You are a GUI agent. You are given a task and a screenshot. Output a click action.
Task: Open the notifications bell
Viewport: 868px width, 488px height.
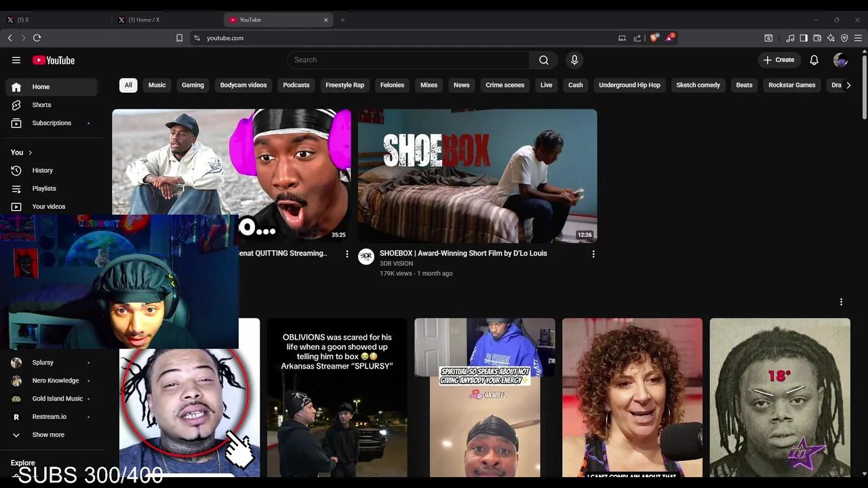coord(814,60)
